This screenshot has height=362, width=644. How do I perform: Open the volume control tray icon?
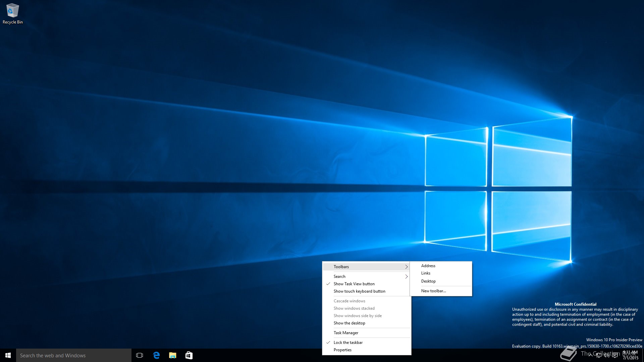tap(607, 355)
